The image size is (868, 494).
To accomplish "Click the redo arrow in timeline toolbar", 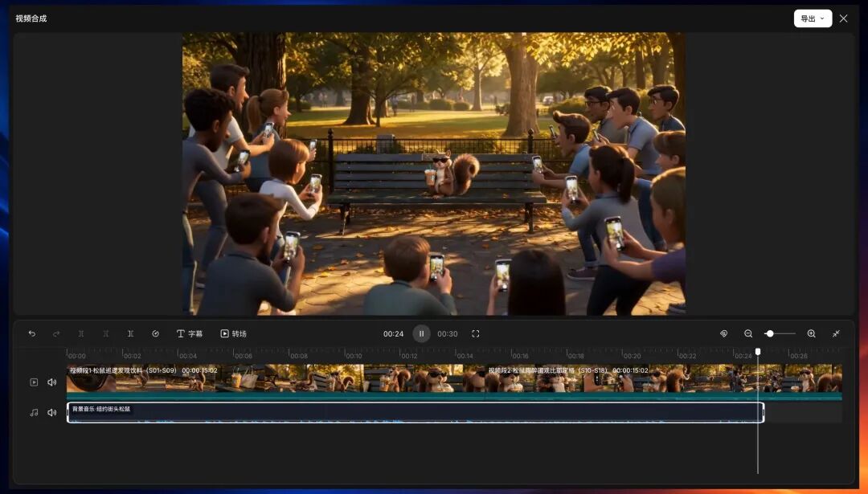I will tap(56, 333).
